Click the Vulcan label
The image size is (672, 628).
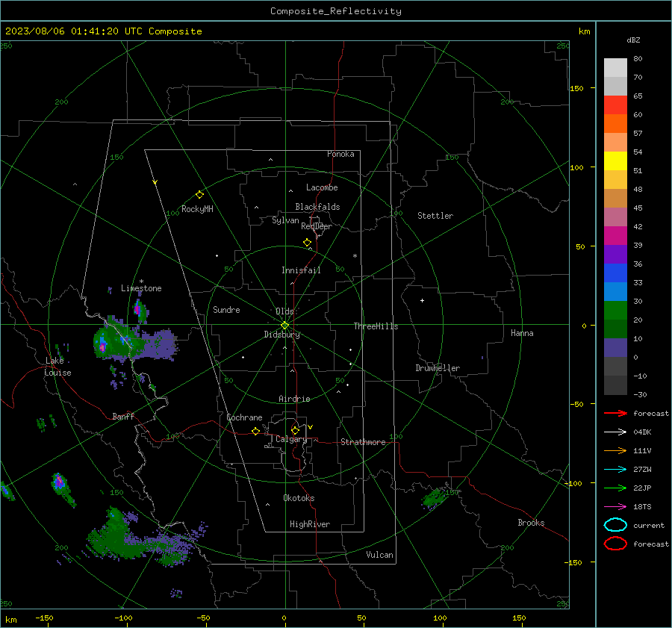point(380,555)
